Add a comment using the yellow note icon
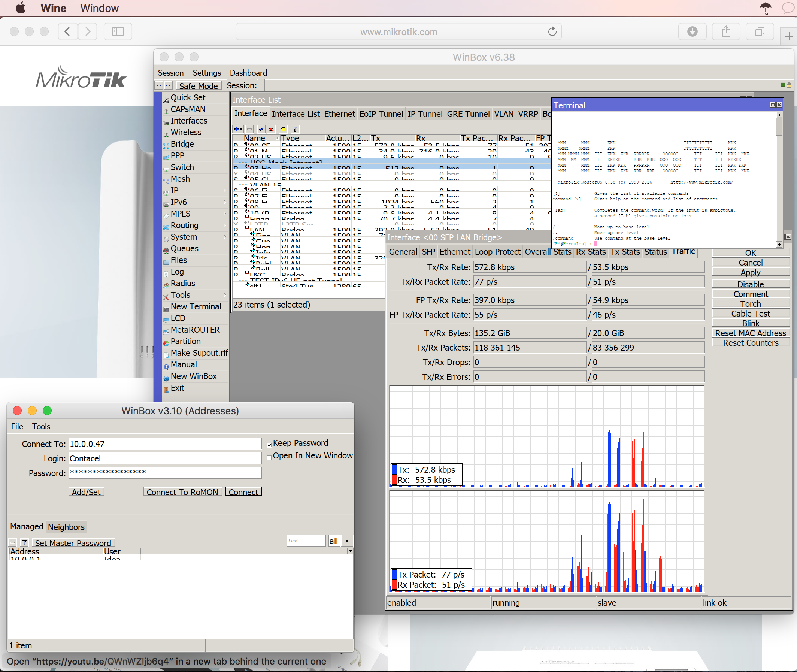The height and width of the screenshot is (672, 797). pyautogui.click(x=283, y=130)
